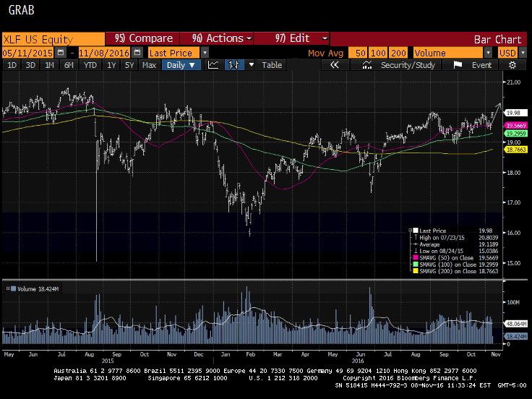Open chart settings gear icon

click(512, 65)
